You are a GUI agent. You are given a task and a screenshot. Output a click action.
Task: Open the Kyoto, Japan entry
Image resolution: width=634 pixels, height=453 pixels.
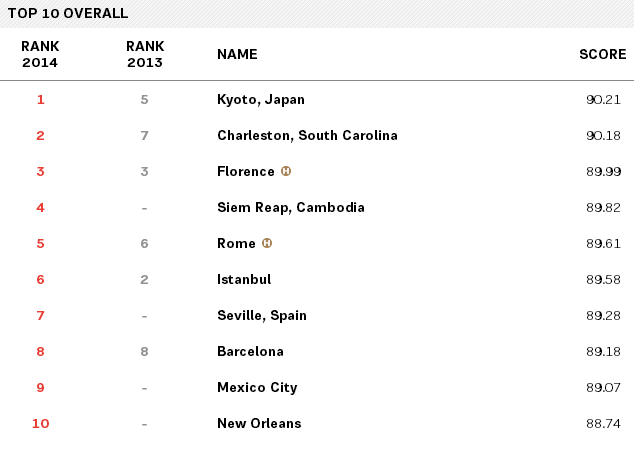(x=260, y=99)
